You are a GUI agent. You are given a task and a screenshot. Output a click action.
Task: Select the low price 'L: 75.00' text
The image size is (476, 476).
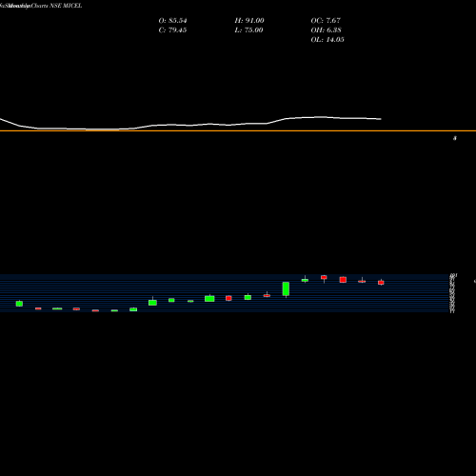[248, 30]
